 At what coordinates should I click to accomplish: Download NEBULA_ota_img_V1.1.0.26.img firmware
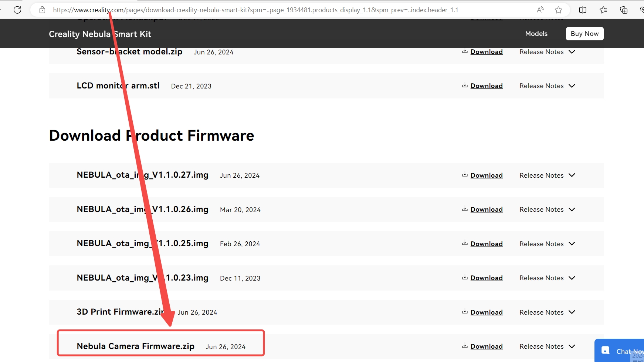coord(487,210)
